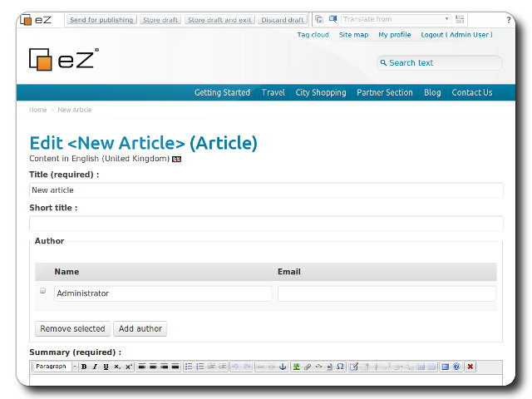
Task: Insert a special character with the Omega icon
Action: 340,367
